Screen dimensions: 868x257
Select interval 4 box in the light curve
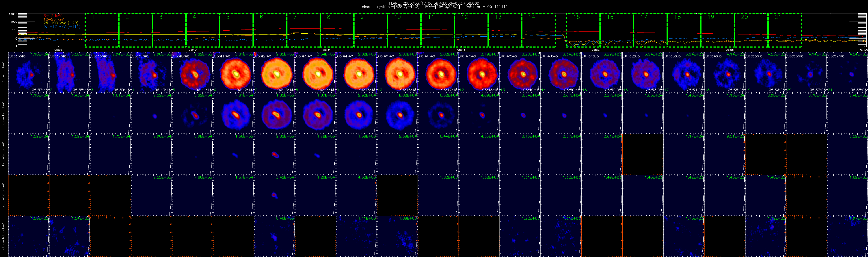click(203, 30)
